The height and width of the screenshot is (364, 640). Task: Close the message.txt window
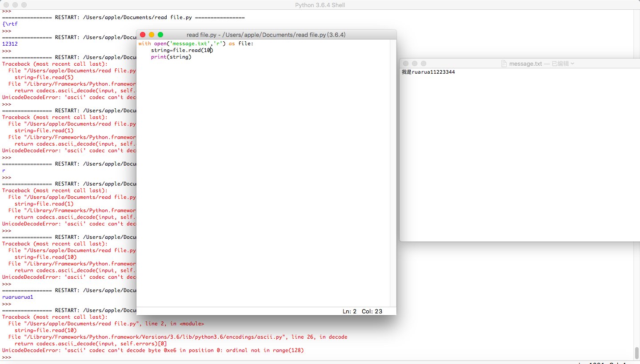pyautogui.click(x=406, y=63)
